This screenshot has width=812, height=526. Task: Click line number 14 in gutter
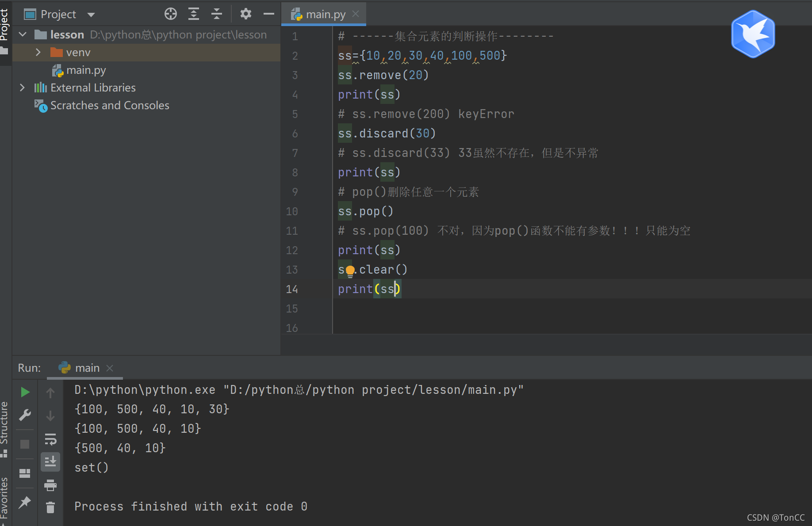point(292,289)
